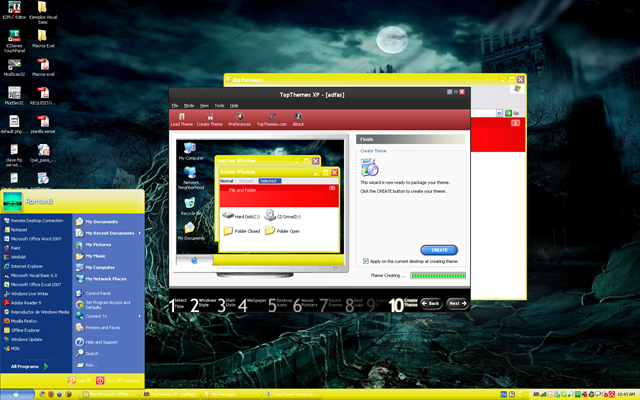Open My Pictures in Start menu
Image resolution: width=640 pixels, height=400 pixels.
[93, 244]
